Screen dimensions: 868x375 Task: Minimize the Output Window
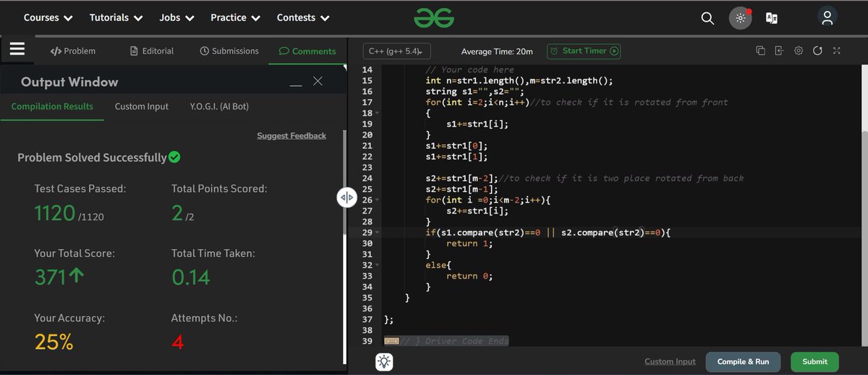point(295,85)
